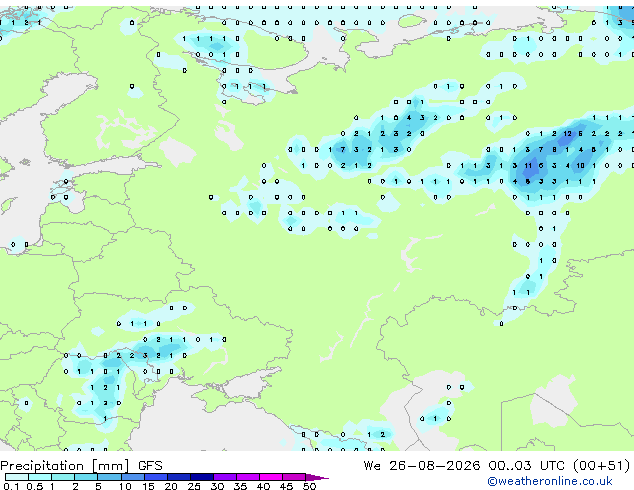Click the 40–45 mm magenta legend swatch
Image resolution: width=634 pixels, height=490 pixels.
pyautogui.click(x=271, y=477)
